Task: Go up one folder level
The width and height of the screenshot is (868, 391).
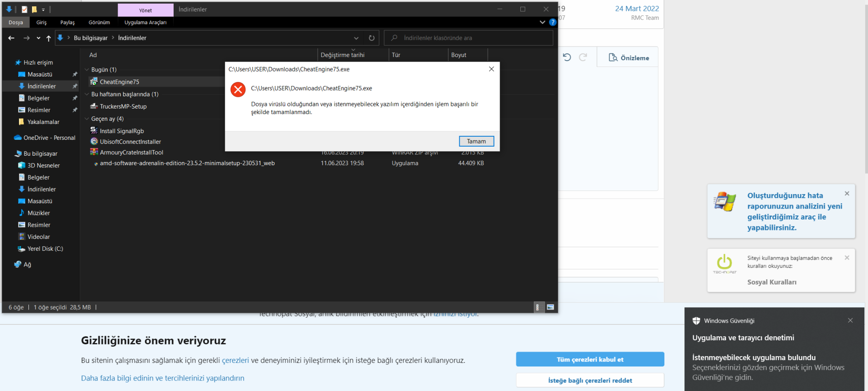Action: click(49, 38)
